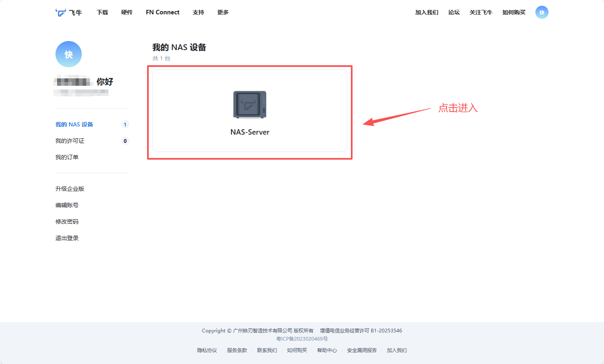
Task: Open the NAS-Server device icon
Action: (x=250, y=105)
